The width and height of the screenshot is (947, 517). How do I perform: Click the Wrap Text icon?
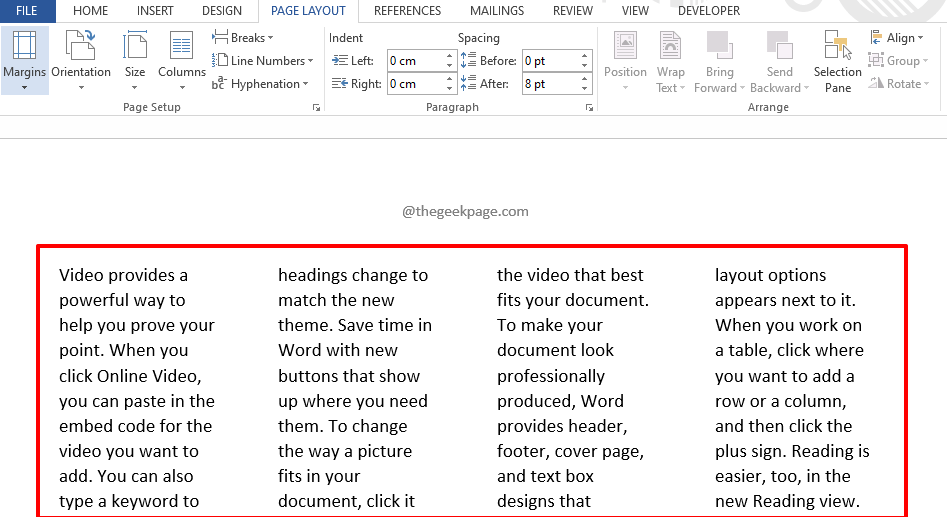(671, 46)
